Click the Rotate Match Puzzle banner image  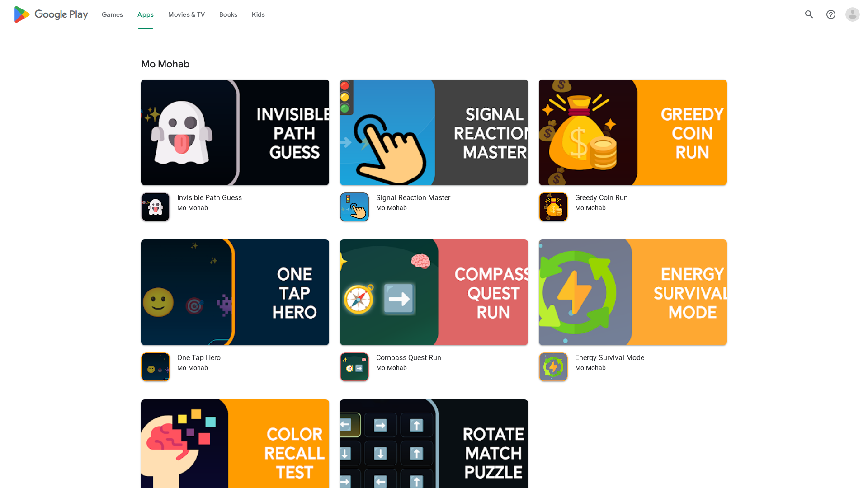coord(434,444)
